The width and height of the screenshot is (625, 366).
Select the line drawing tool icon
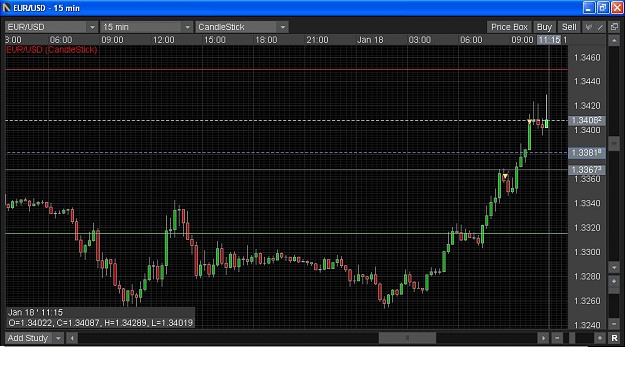click(x=600, y=27)
